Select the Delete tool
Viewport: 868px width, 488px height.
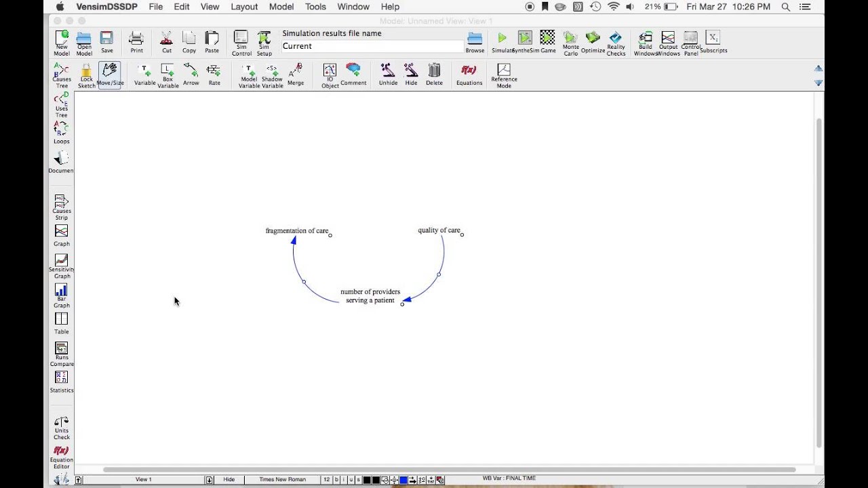click(x=435, y=75)
